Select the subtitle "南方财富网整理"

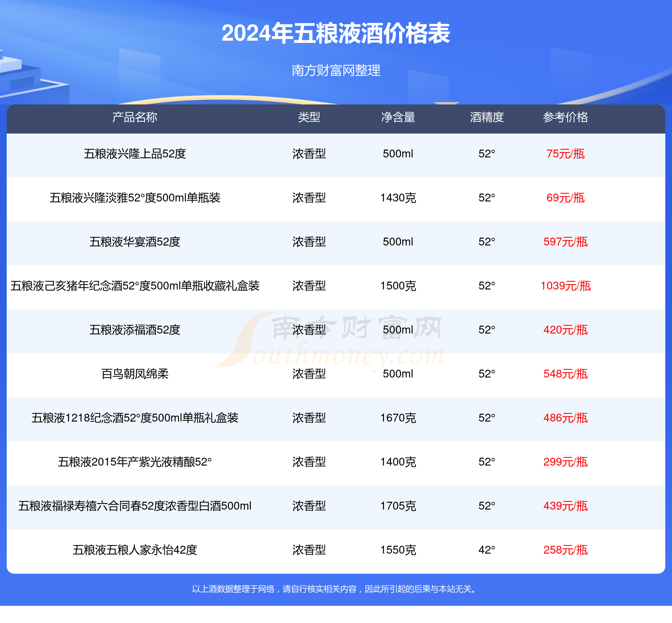pos(336,71)
